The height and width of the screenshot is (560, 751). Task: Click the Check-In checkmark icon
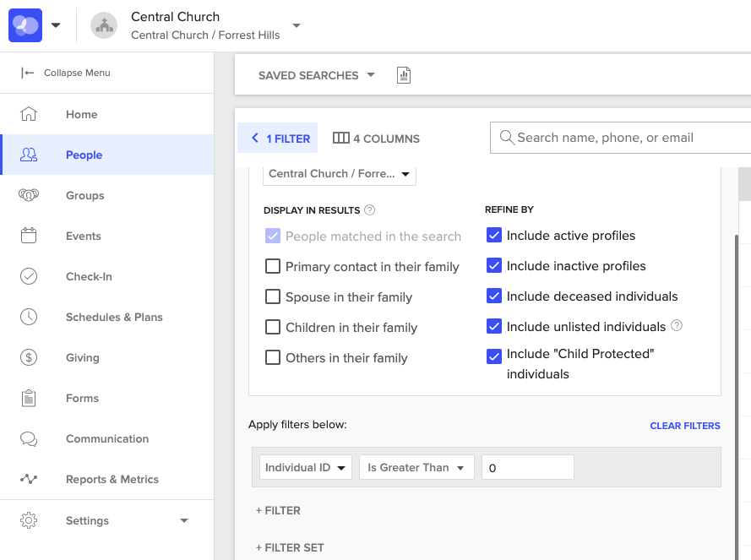pos(30,276)
